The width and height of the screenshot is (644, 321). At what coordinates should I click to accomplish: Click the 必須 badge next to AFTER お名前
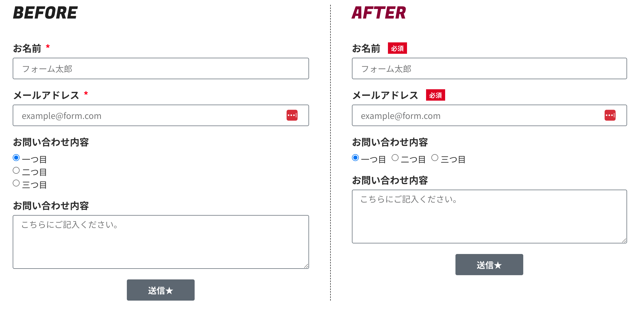(x=397, y=48)
